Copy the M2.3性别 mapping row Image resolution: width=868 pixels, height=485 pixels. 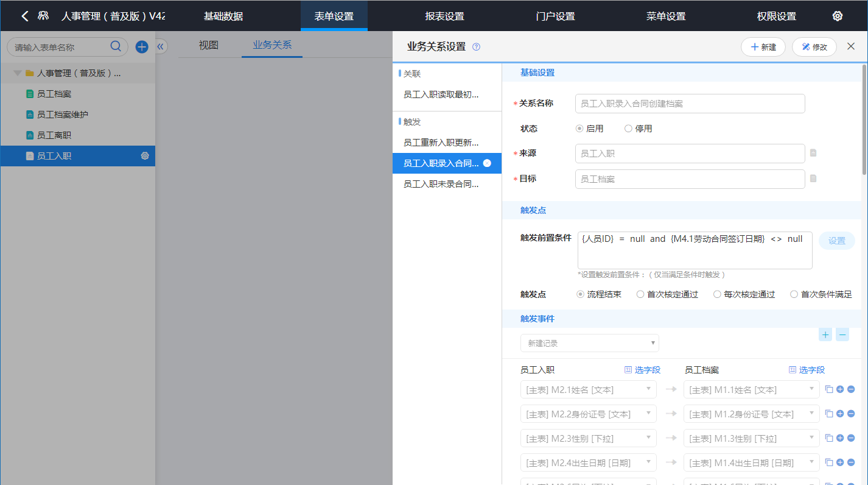point(828,438)
